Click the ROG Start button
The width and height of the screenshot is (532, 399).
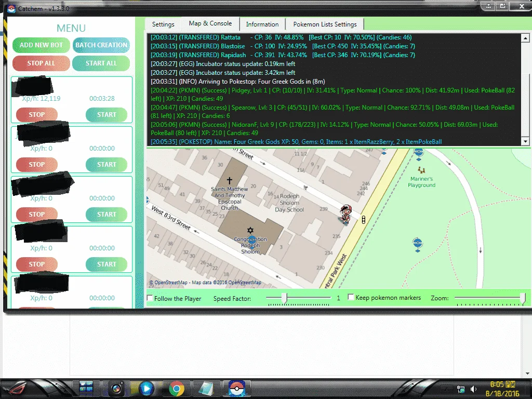(16, 389)
